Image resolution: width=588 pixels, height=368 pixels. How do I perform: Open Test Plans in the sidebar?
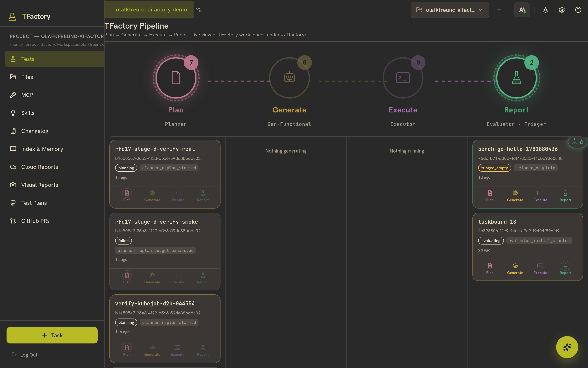click(55, 203)
